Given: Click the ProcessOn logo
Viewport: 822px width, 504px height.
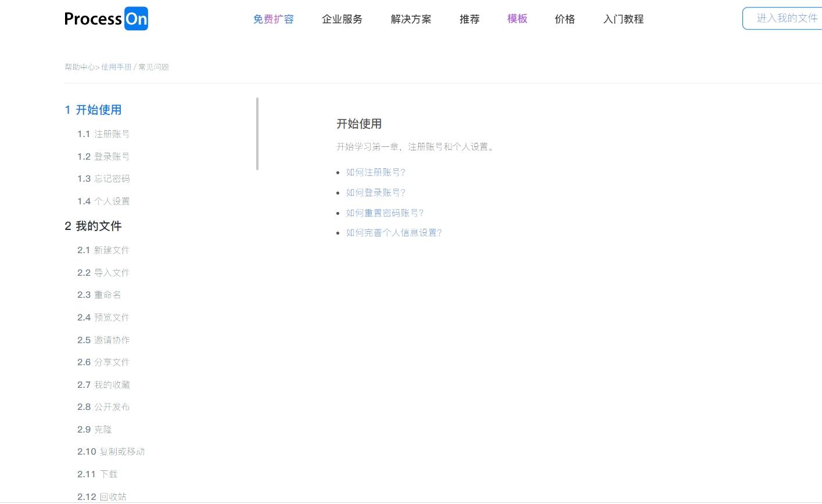Looking at the screenshot, I should point(106,19).
